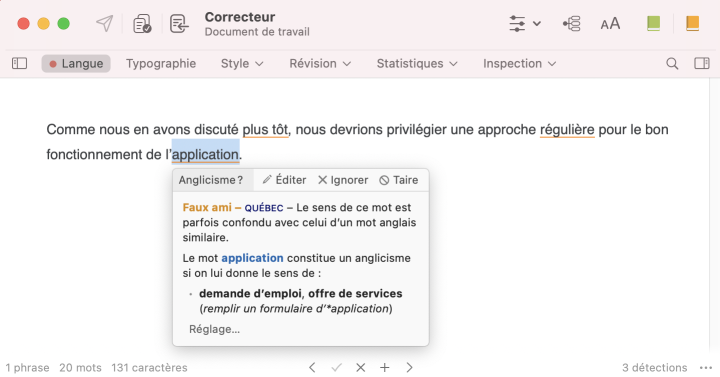Click the document checkmark correction icon
Screen dimensions: 720x377
[142, 23]
